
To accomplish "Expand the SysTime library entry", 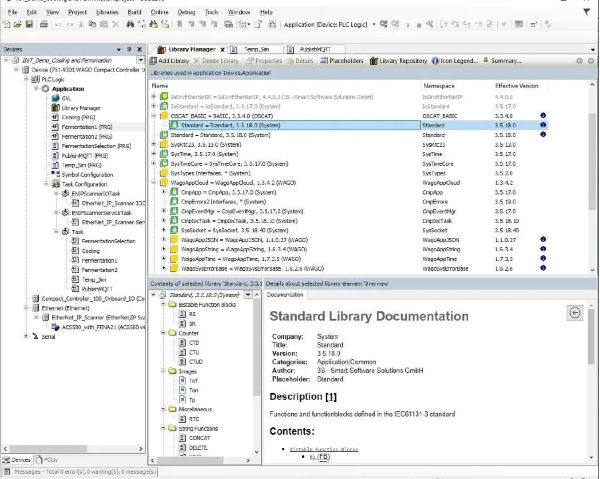I will click(154, 154).
